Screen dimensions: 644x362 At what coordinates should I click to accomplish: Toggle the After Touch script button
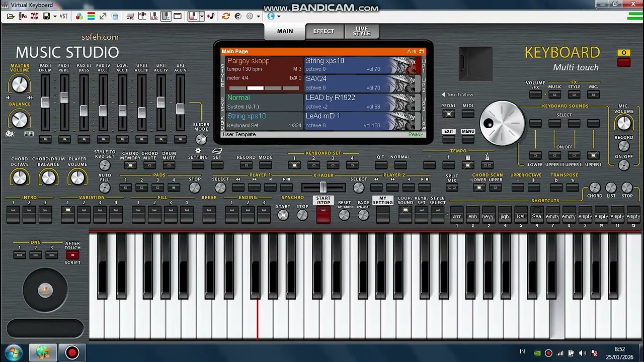(72, 255)
